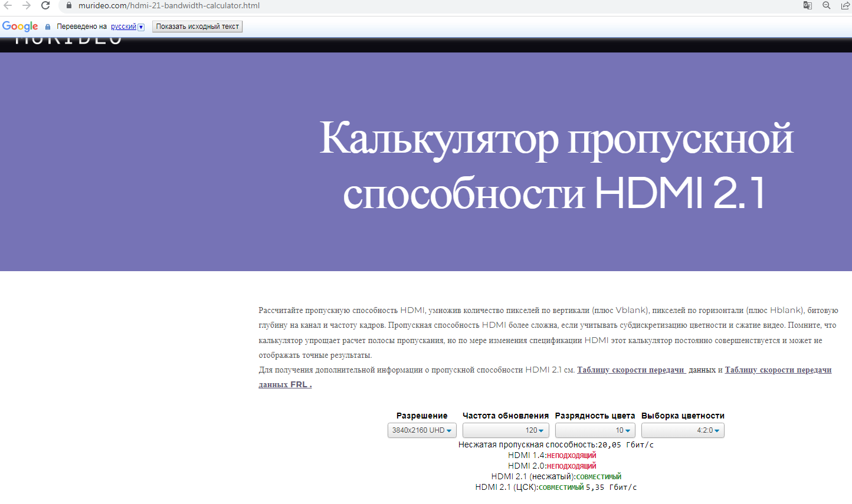Click the Murideo logo in header

pyautogui.click(x=68, y=40)
